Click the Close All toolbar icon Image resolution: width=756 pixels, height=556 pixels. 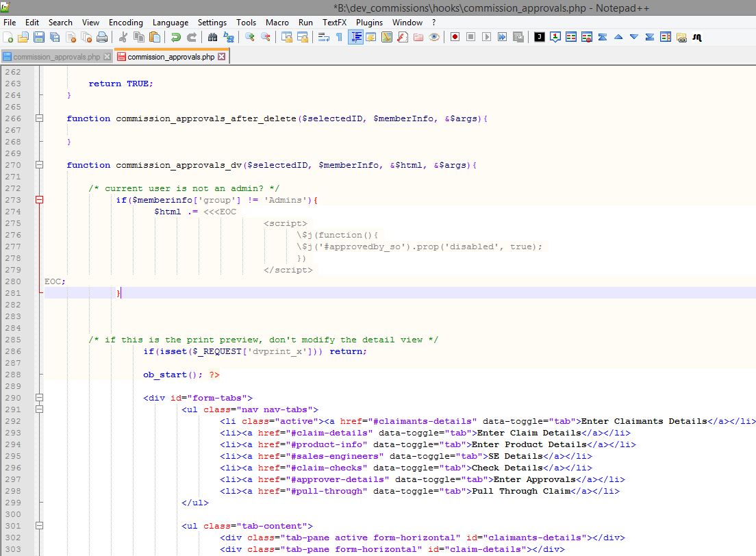pyautogui.click(x=86, y=37)
